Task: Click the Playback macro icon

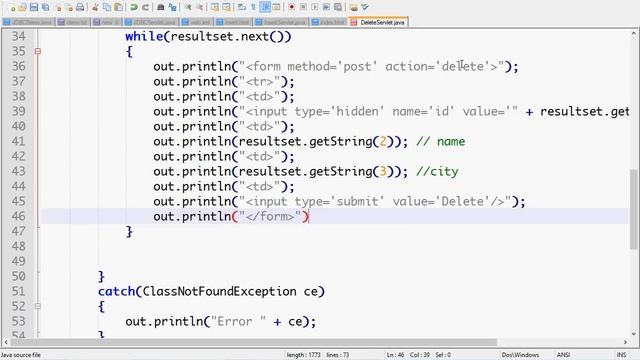Action: 315,7
